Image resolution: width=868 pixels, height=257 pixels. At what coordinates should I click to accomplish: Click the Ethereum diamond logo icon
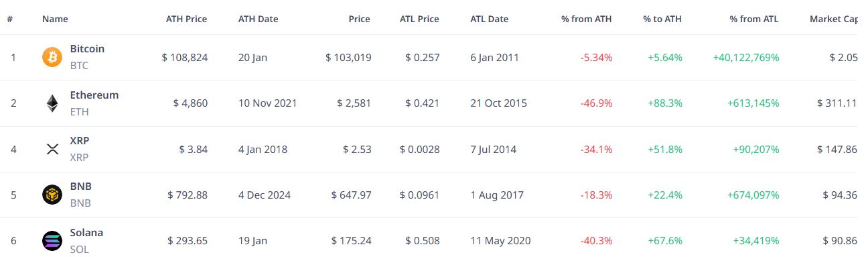[52, 103]
